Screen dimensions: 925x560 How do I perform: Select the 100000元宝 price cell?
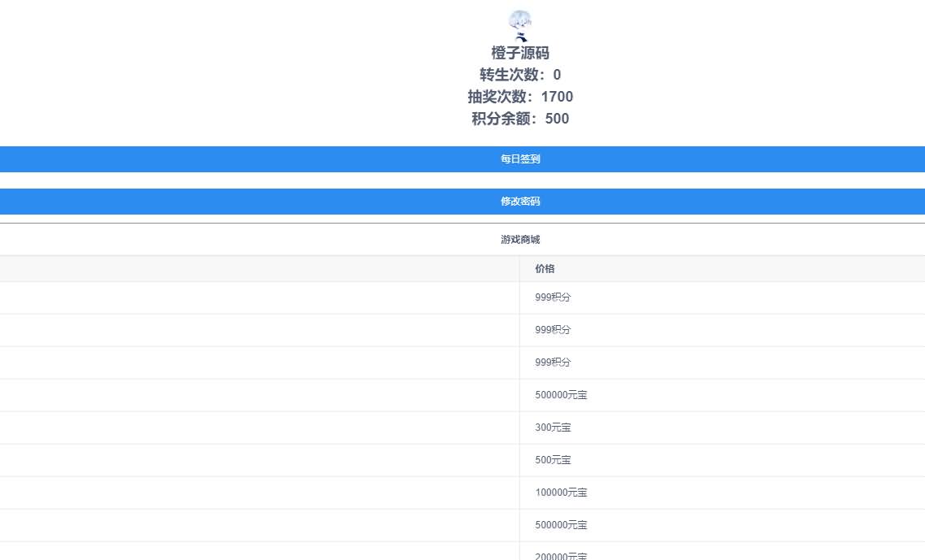tap(561, 493)
